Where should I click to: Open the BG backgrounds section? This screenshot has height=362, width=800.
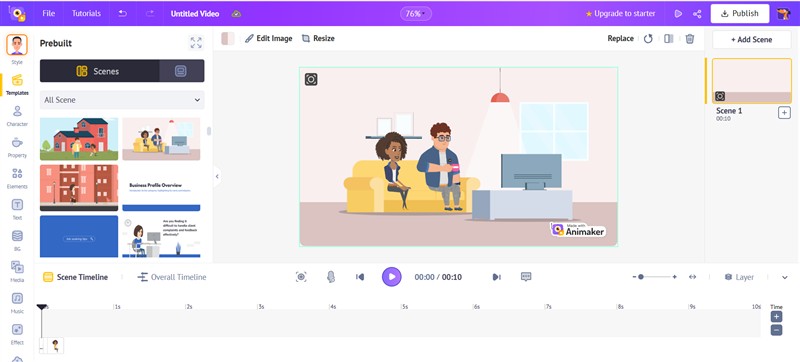(17, 240)
